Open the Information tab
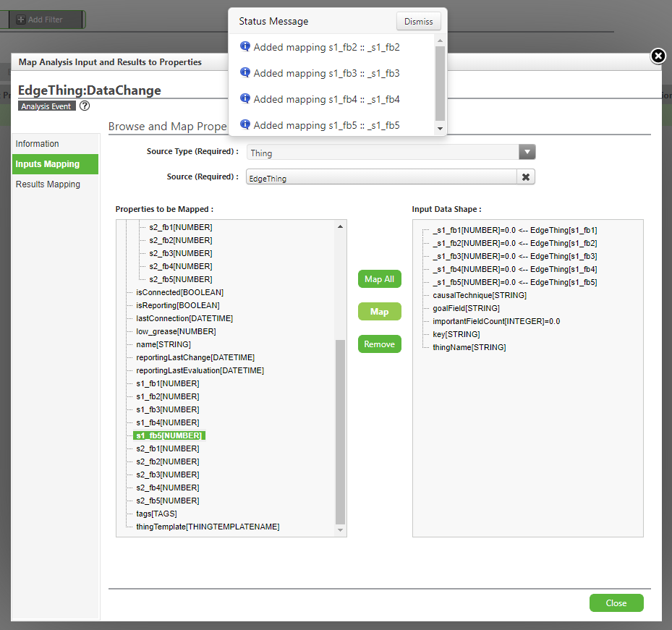 pos(38,144)
